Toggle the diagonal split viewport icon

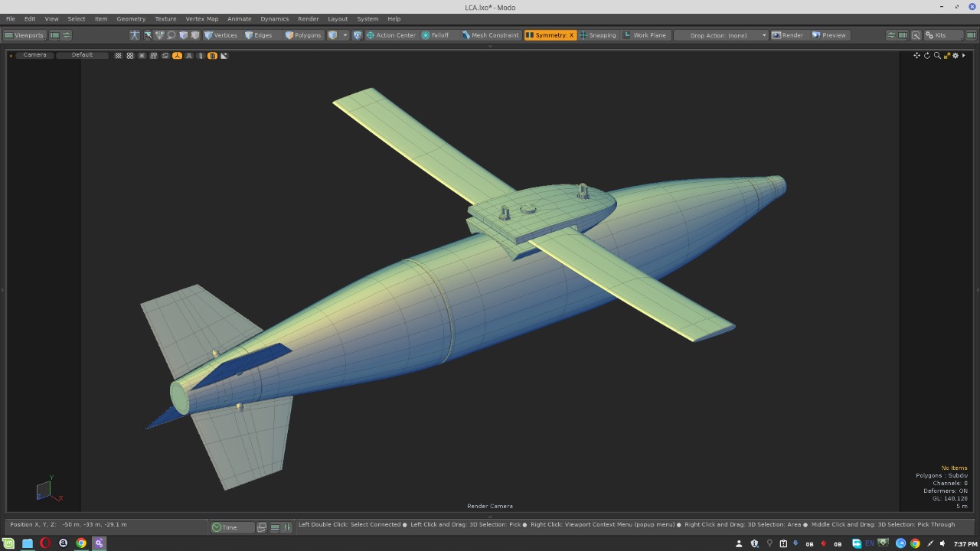point(224,56)
